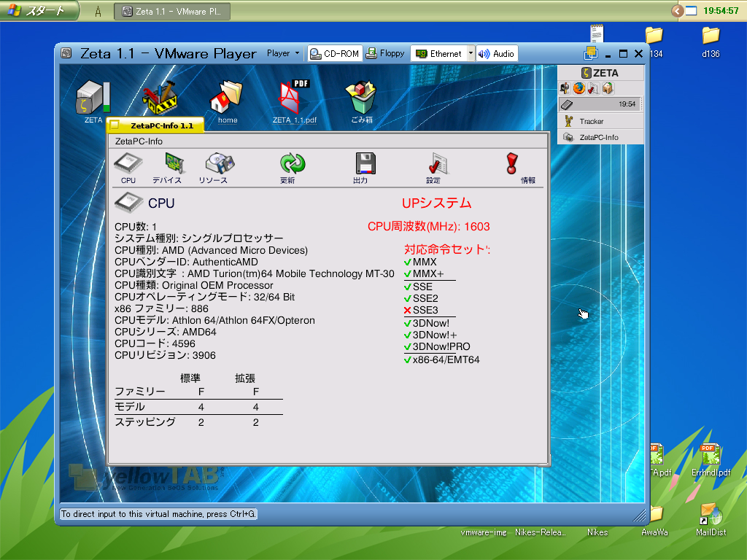This screenshot has height=560, width=747.
Task: Click the Deskbar clock 19:54
Action: [x=627, y=104]
